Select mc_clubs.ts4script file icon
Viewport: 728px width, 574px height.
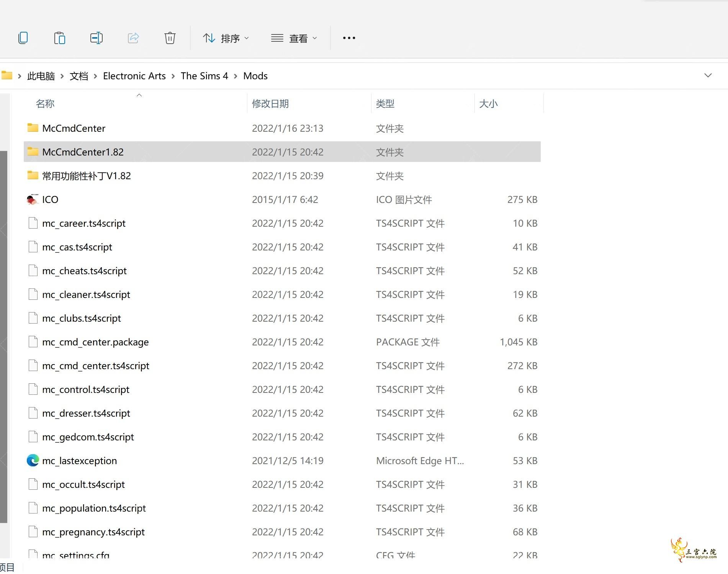pos(33,318)
